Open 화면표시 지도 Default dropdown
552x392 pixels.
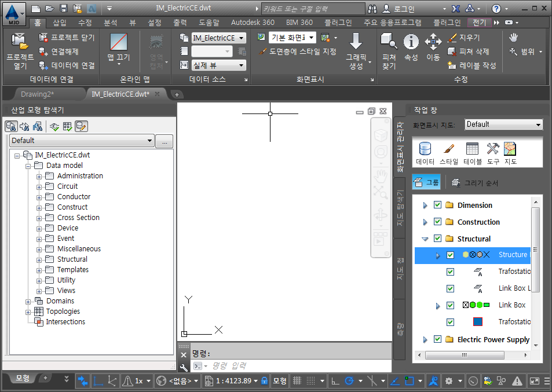point(503,124)
